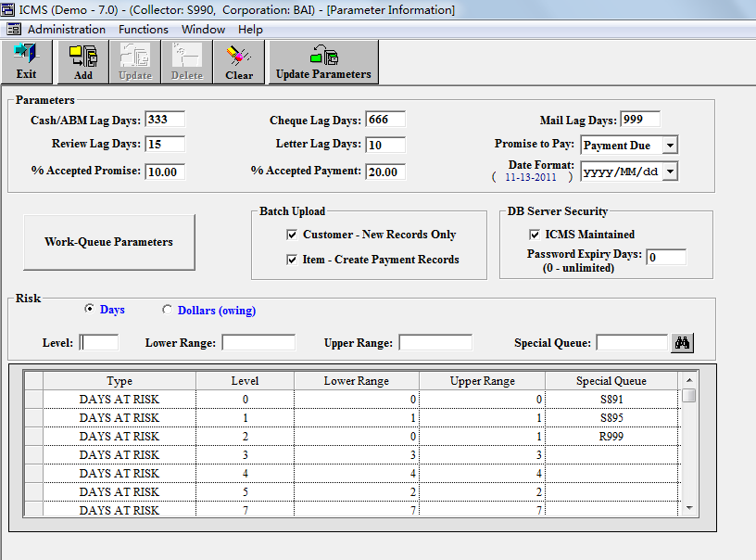The image size is (756, 560).
Task: Toggle Item - Create Payment Records checkbox
Action: 292,260
